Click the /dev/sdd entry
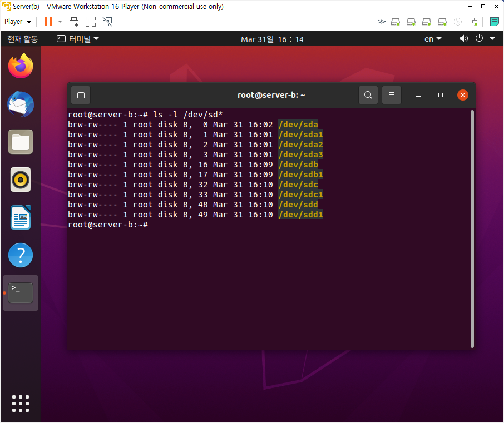The image size is (504, 423). (x=298, y=205)
